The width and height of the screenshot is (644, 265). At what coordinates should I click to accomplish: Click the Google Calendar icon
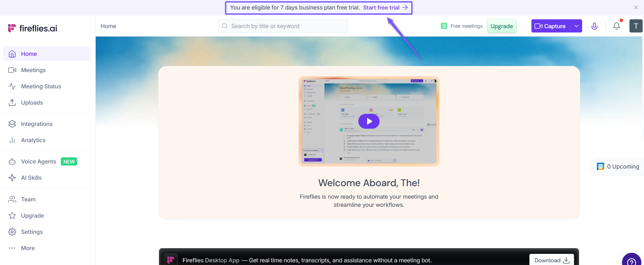click(x=600, y=167)
